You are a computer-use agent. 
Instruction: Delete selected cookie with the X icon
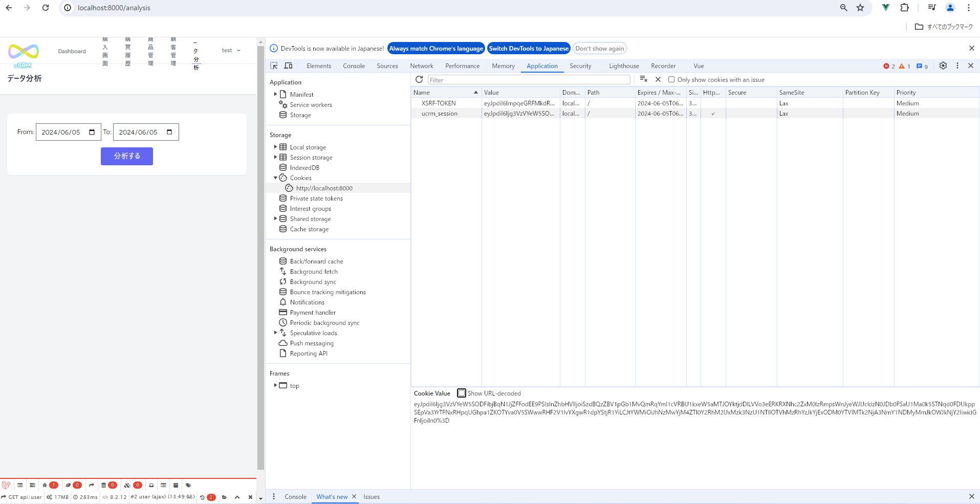[658, 79]
